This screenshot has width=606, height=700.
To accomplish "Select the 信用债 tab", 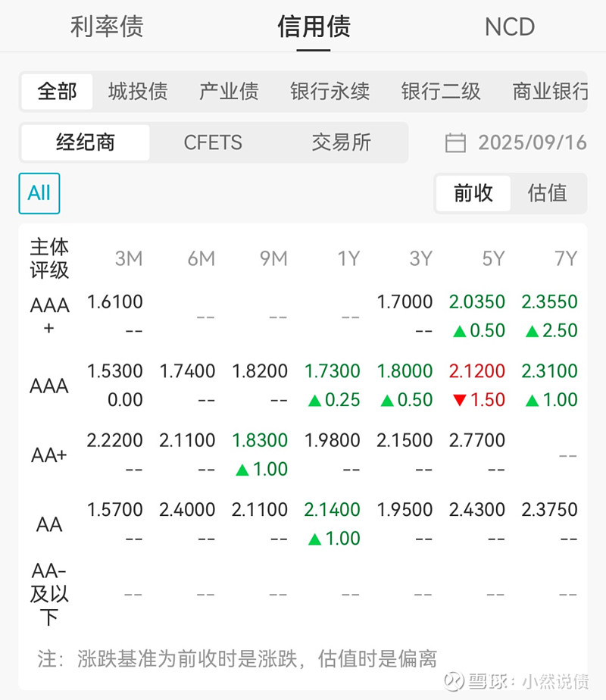I will tap(314, 27).
